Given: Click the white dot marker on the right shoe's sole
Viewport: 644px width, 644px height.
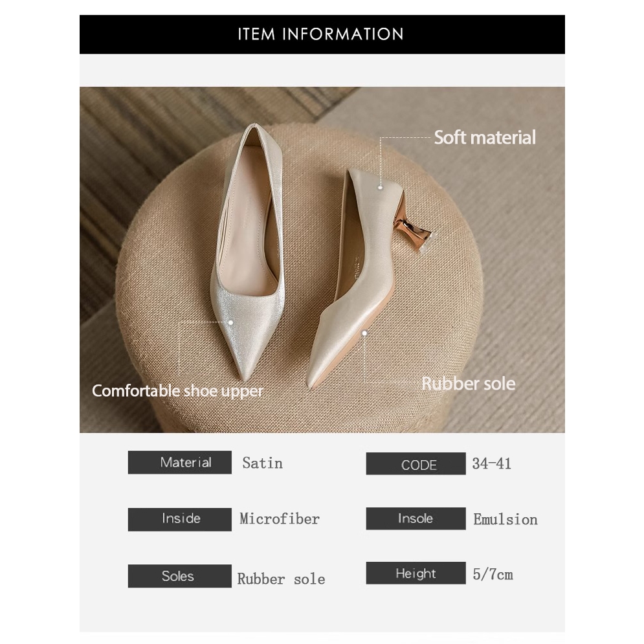Looking at the screenshot, I should click(364, 333).
